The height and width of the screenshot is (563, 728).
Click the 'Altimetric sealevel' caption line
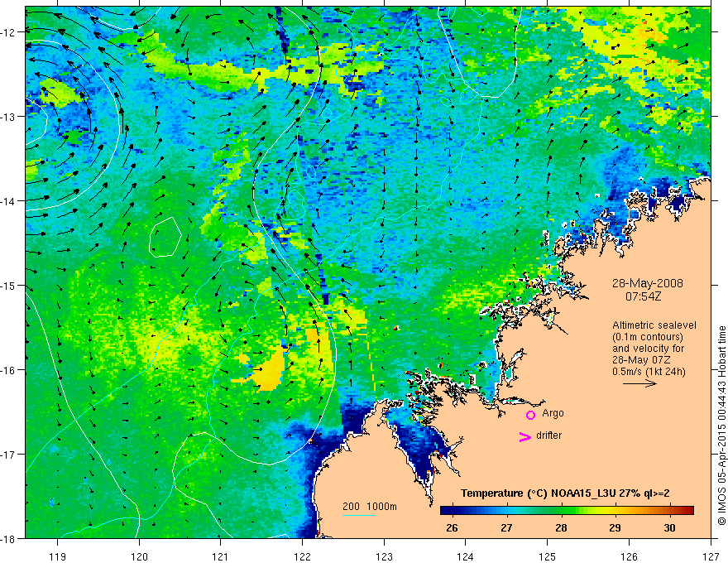pyautogui.click(x=654, y=325)
